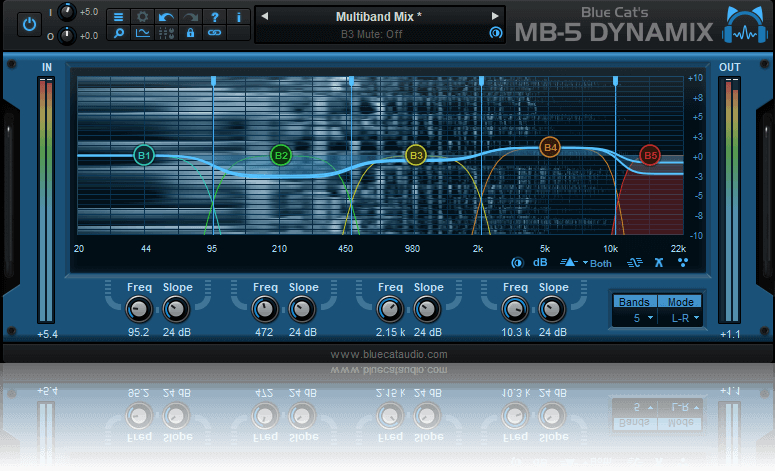The image size is (775, 471).
Task: Click the three-dots icon below graph
Action: pyautogui.click(x=683, y=264)
